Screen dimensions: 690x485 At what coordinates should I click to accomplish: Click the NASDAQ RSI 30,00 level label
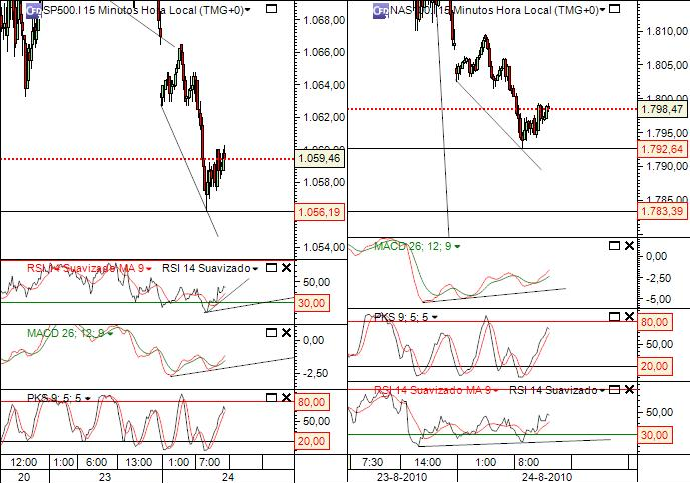pos(655,435)
